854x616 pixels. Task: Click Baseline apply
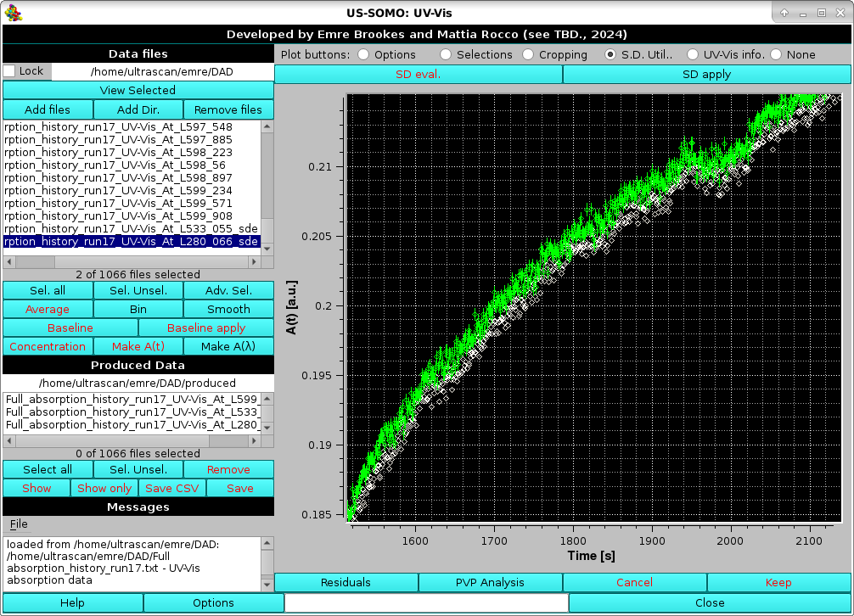pos(205,328)
